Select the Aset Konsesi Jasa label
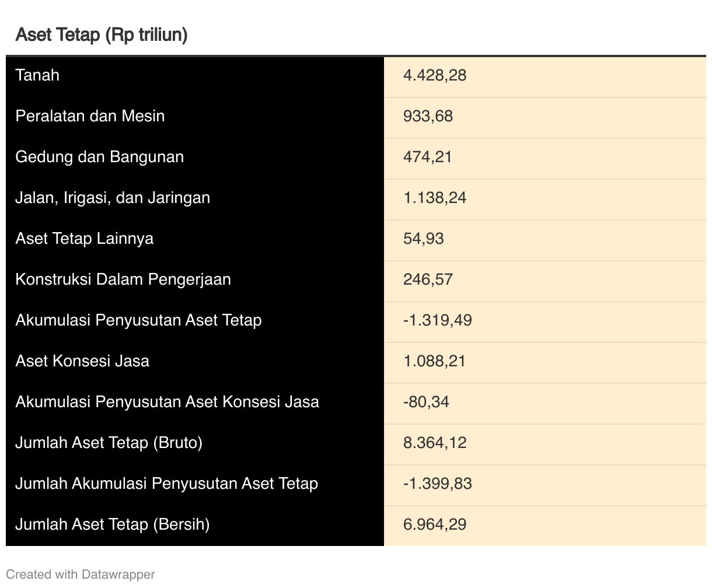The height and width of the screenshot is (588, 712). click(x=82, y=361)
